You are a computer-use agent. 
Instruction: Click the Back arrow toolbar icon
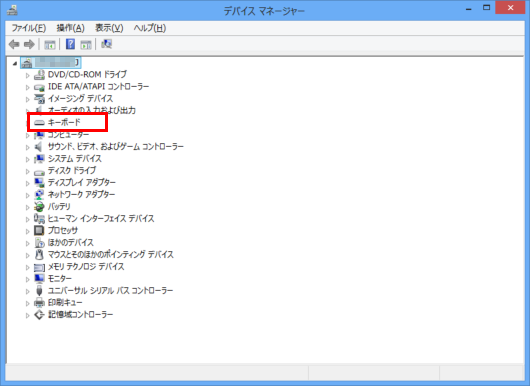pyautogui.click(x=14, y=44)
